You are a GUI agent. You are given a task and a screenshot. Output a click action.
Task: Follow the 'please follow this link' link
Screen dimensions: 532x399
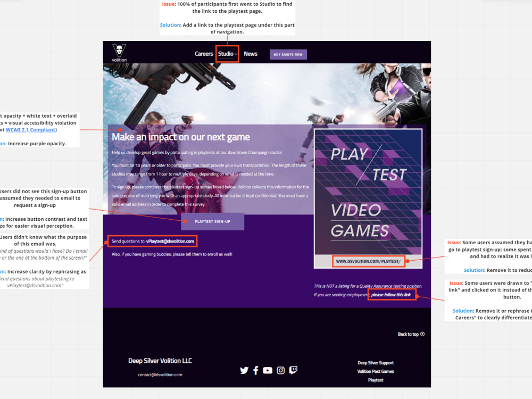point(391,295)
